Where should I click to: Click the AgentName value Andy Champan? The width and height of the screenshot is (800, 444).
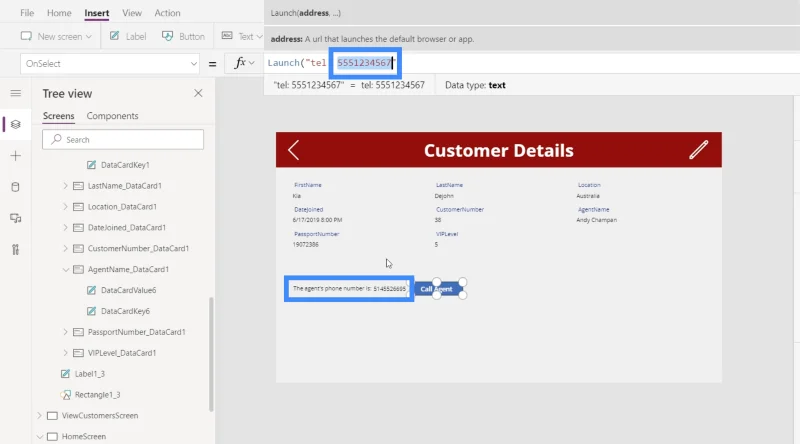[x=596, y=220]
